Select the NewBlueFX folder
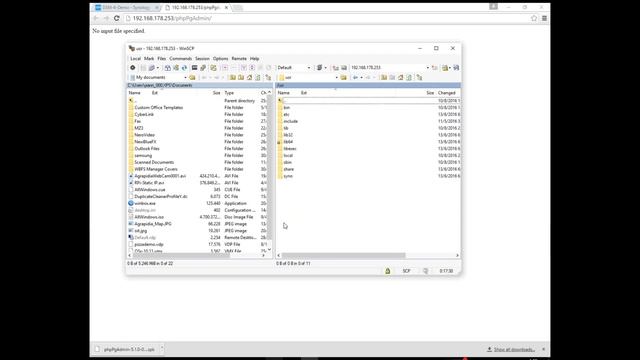Screen dimensions: 640x360 point(145,142)
